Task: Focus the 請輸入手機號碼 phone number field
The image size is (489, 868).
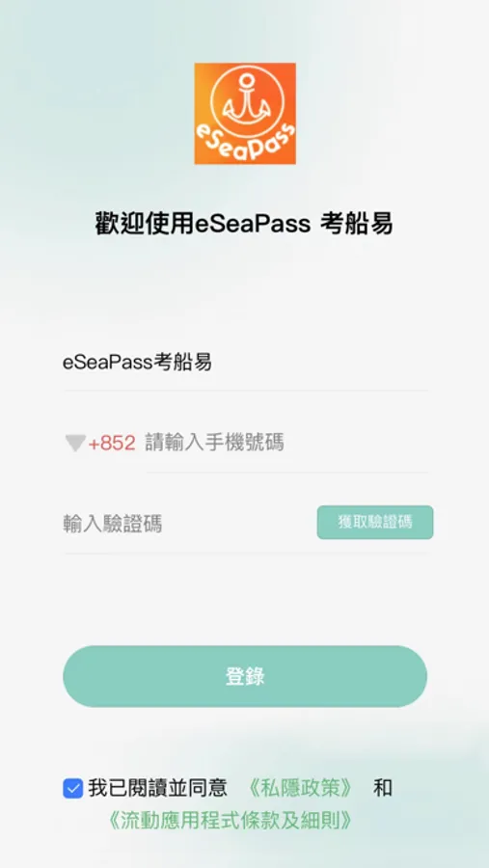Action: (286, 443)
